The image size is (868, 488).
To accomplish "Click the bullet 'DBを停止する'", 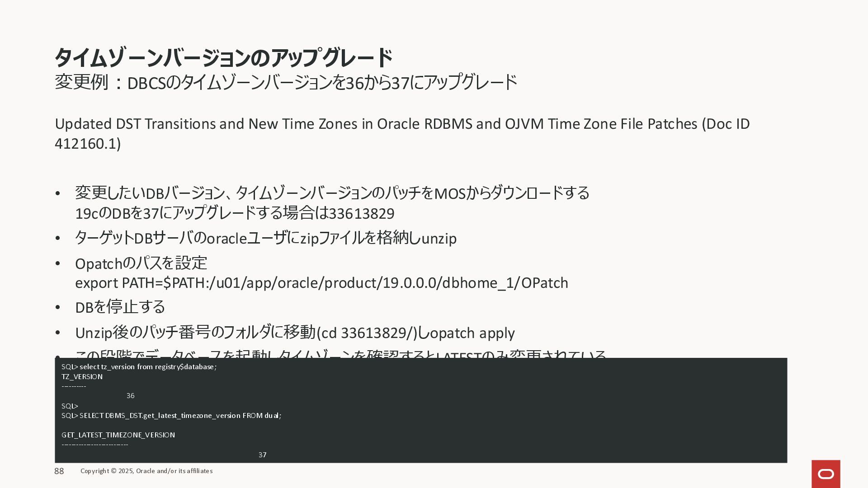I will [120, 307].
